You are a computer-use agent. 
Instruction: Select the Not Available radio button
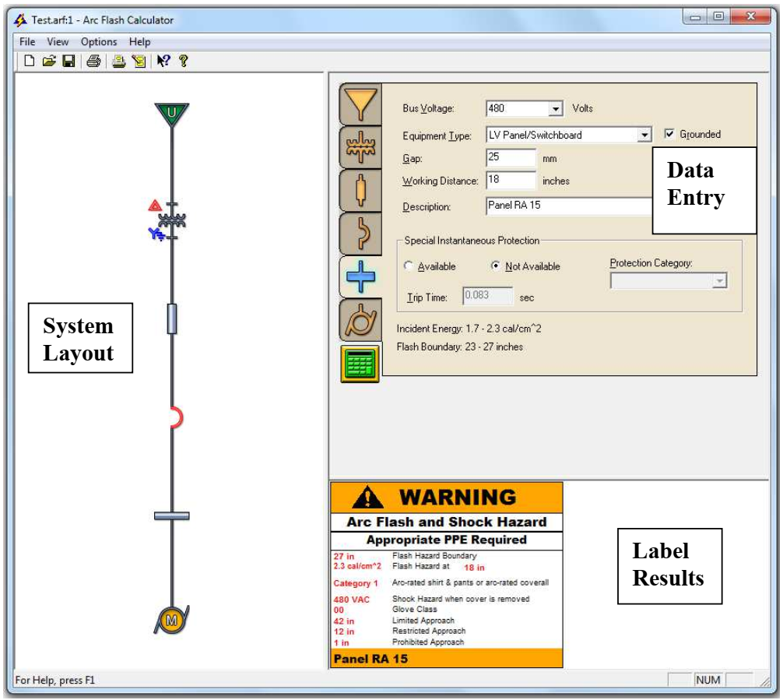click(x=495, y=266)
